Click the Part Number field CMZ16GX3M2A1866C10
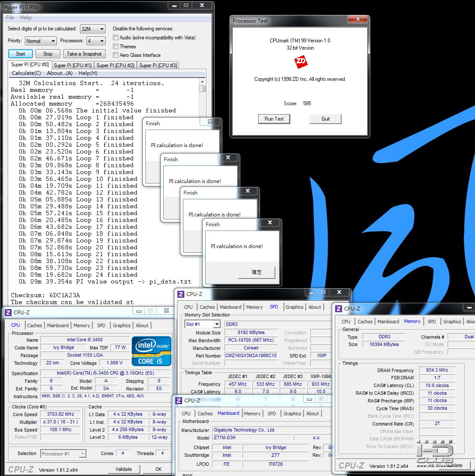Image resolution: width=475 pixels, height=476 pixels. coord(251,355)
